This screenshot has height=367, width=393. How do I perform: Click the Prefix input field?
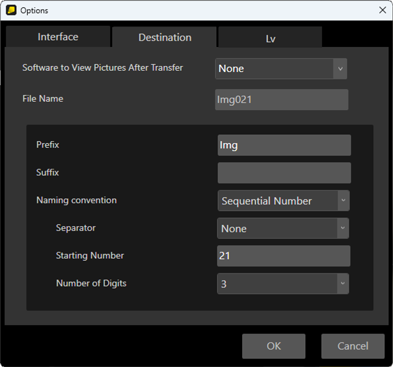point(284,145)
